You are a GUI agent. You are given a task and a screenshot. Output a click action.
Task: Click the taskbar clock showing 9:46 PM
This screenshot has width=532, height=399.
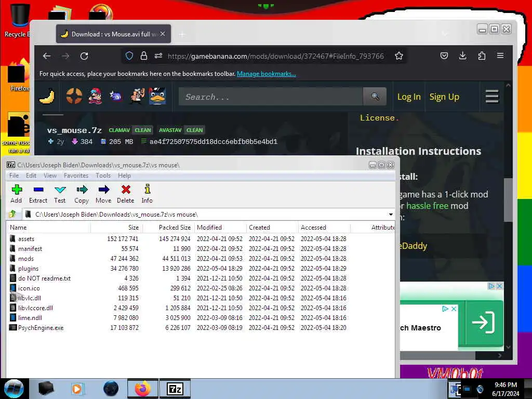(506, 389)
